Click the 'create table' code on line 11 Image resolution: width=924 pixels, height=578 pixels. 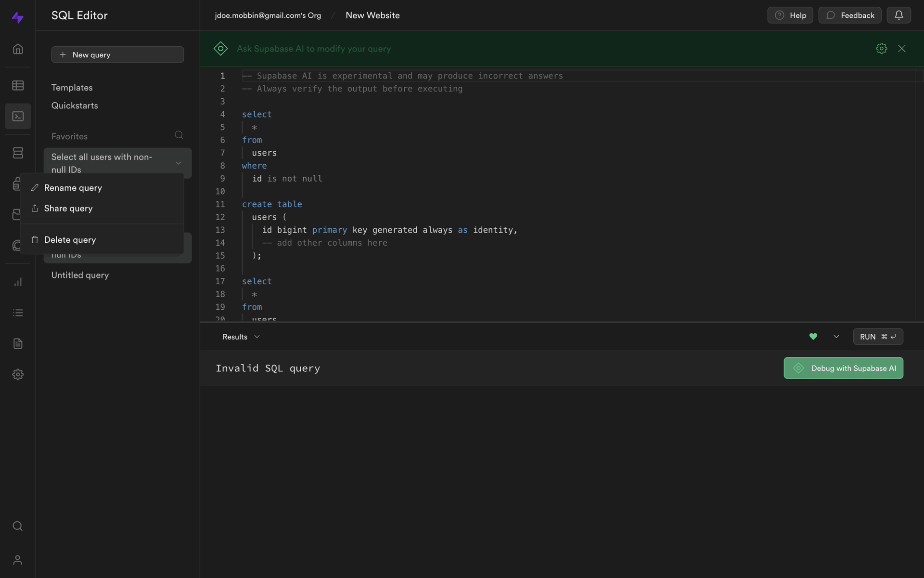pos(272,204)
